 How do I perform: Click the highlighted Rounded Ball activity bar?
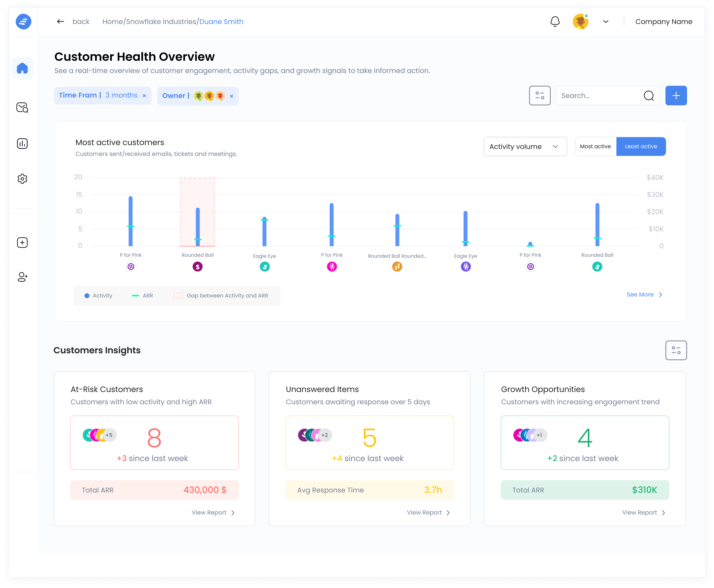tap(198, 227)
